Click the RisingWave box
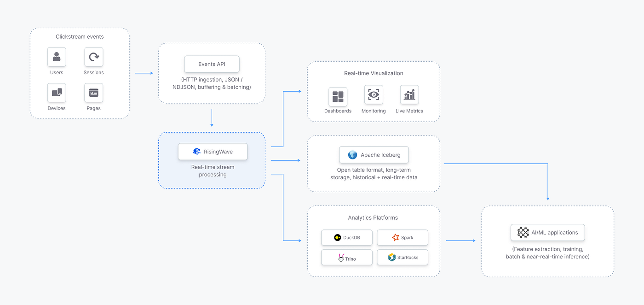 (x=213, y=152)
